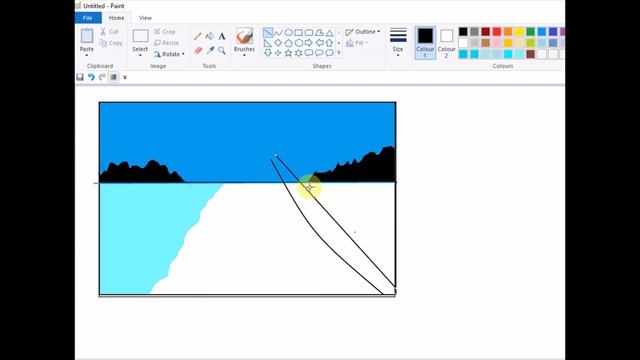Switch to the View tab
This screenshot has width=640, height=360.
(145, 18)
